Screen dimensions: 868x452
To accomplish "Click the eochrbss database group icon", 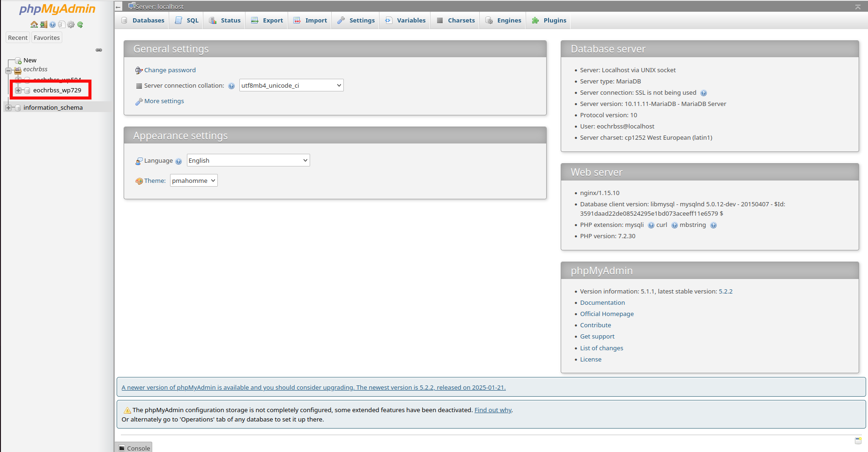I will [x=18, y=70].
